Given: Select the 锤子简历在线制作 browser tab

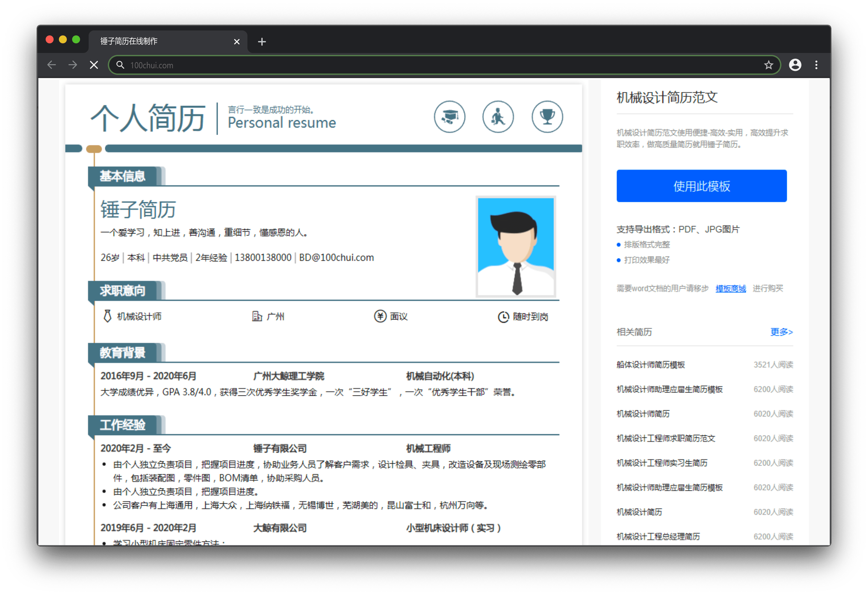Looking at the screenshot, I should click(x=168, y=41).
